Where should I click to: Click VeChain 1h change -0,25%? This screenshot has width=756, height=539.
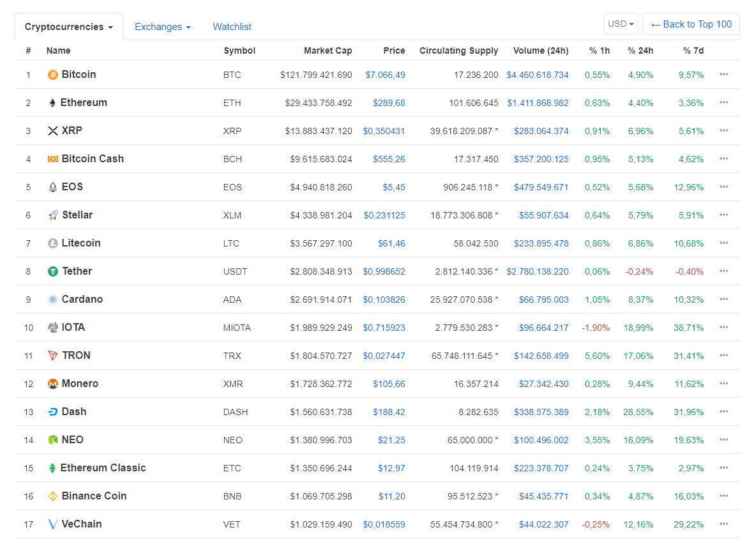[x=596, y=524]
